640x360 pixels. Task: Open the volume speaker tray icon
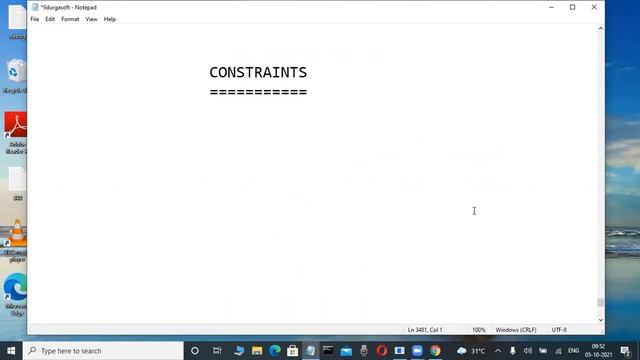point(528,351)
